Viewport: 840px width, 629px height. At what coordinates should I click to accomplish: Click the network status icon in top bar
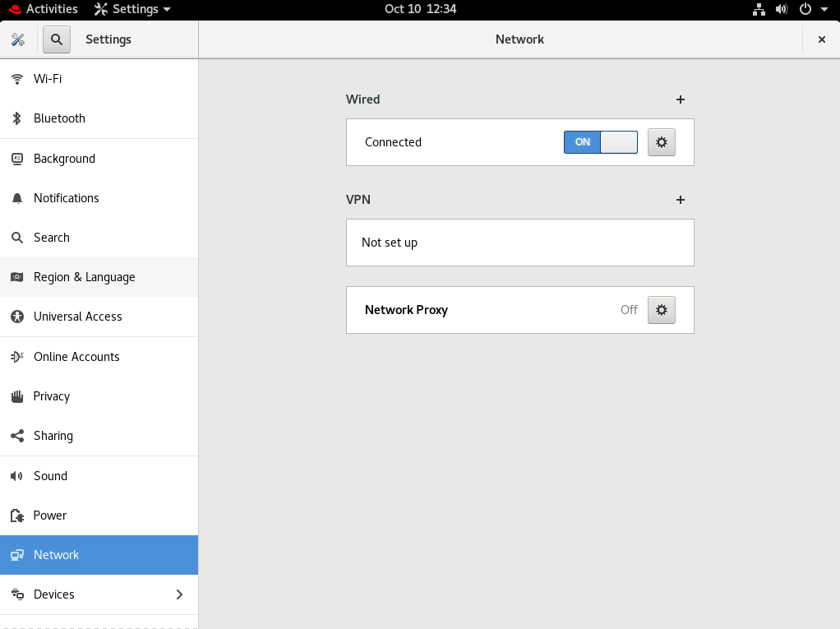[x=759, y=9]
